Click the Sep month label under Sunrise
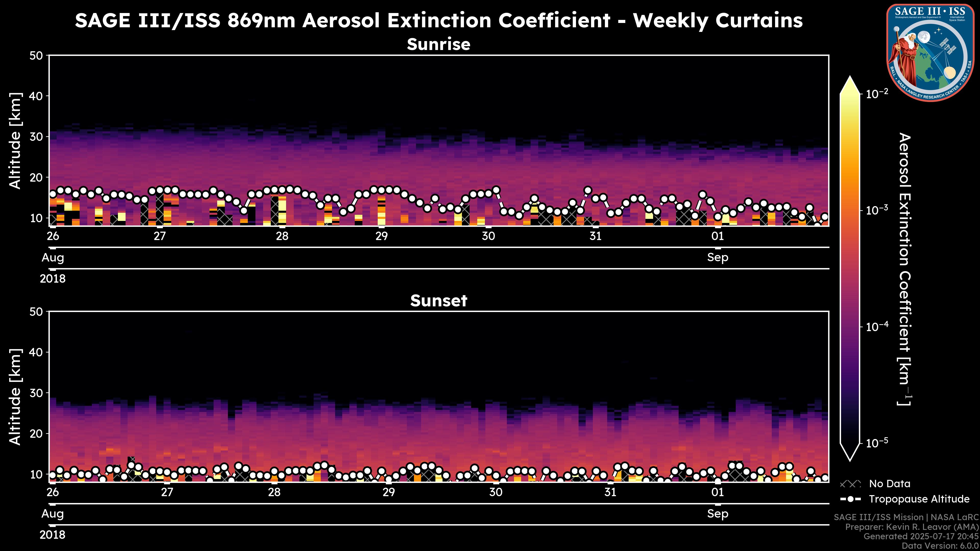This screenshot has height=551, width=980. [x=717, y=257]
